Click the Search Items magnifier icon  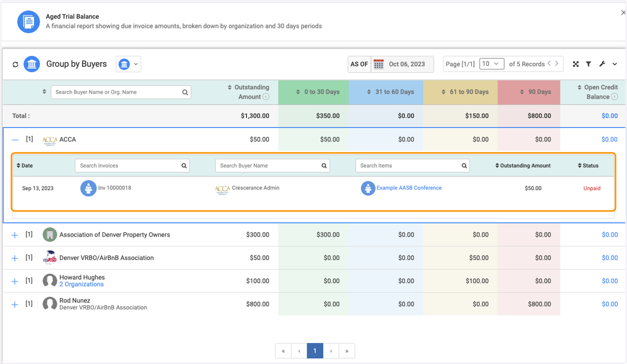(464, 166)
